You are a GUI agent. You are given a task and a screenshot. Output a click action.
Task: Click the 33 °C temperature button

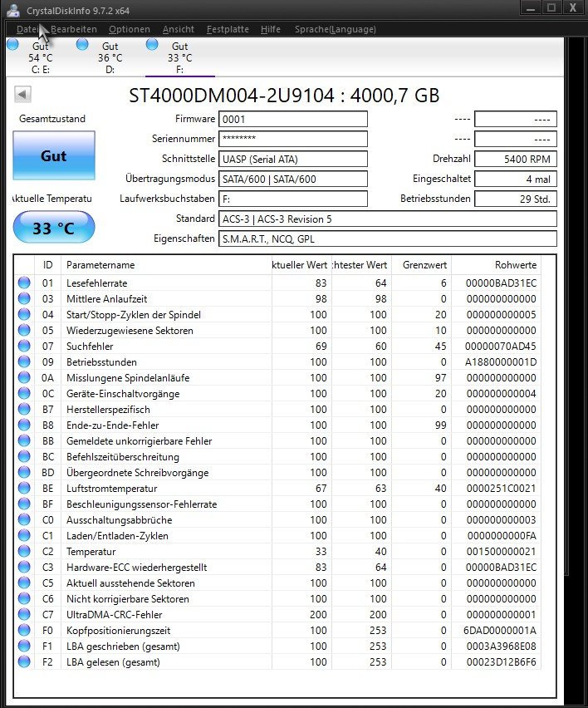(x=54, y=228)
